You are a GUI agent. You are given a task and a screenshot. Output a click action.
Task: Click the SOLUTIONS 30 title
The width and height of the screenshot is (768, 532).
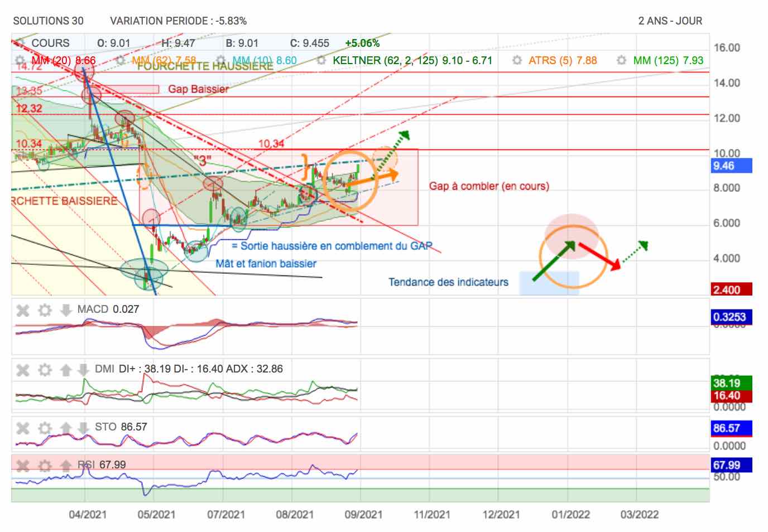tap(49, 21)
